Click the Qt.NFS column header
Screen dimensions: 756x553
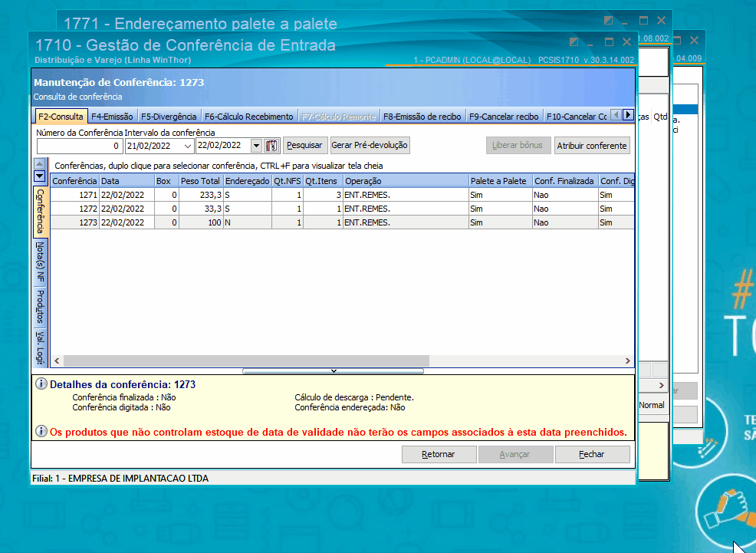pos(288,181)
